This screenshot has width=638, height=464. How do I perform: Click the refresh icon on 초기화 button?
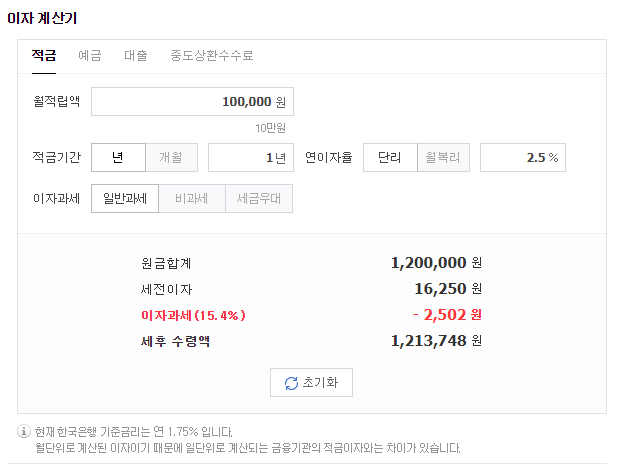(291, 383)
